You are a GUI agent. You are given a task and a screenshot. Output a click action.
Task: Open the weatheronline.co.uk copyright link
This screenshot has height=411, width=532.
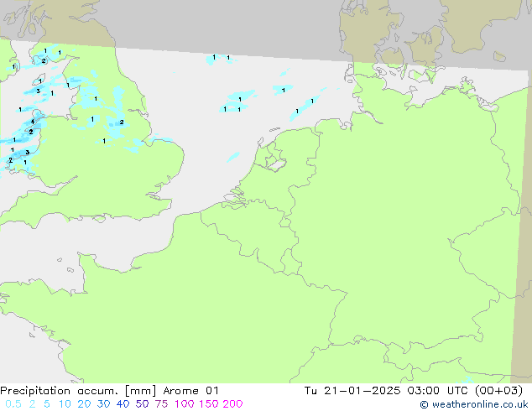click(x=474, y=404)
